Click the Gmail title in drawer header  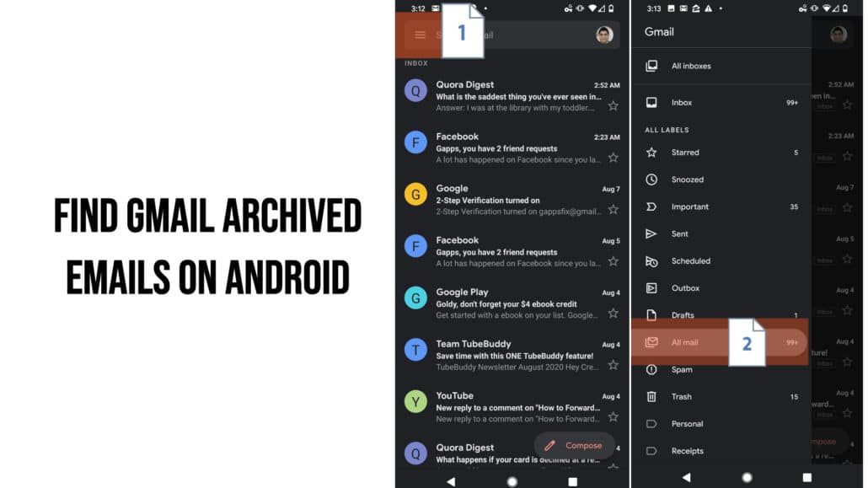click(x=659, y=32)
